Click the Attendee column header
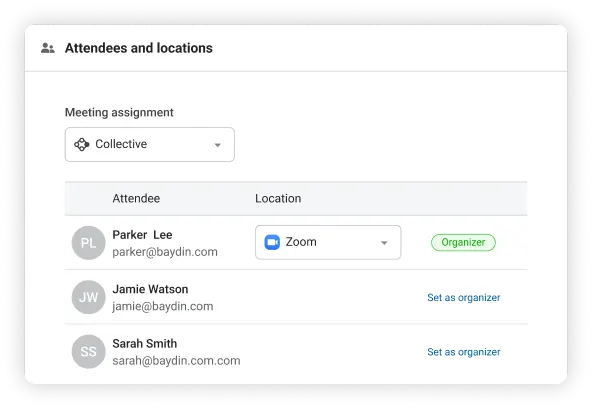The height and width of the screenshot is (408, 592). (136, 199)
